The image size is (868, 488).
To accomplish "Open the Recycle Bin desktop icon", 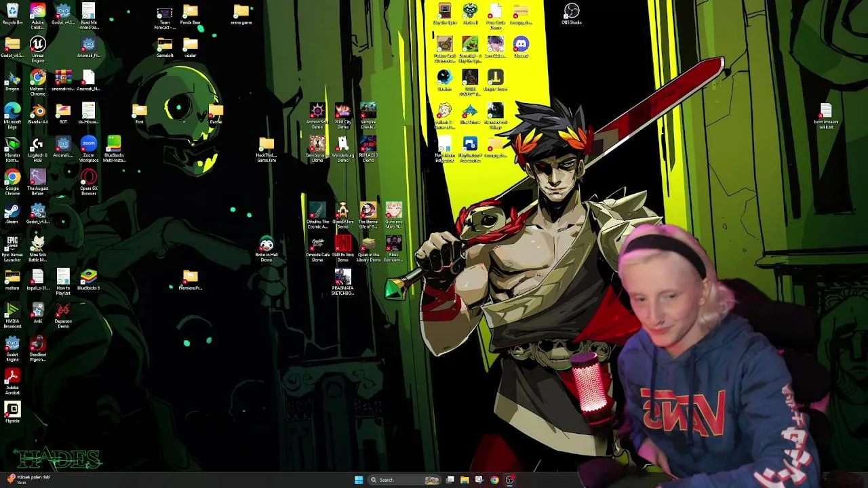I will pyautogui.click(x=12, y=14).
